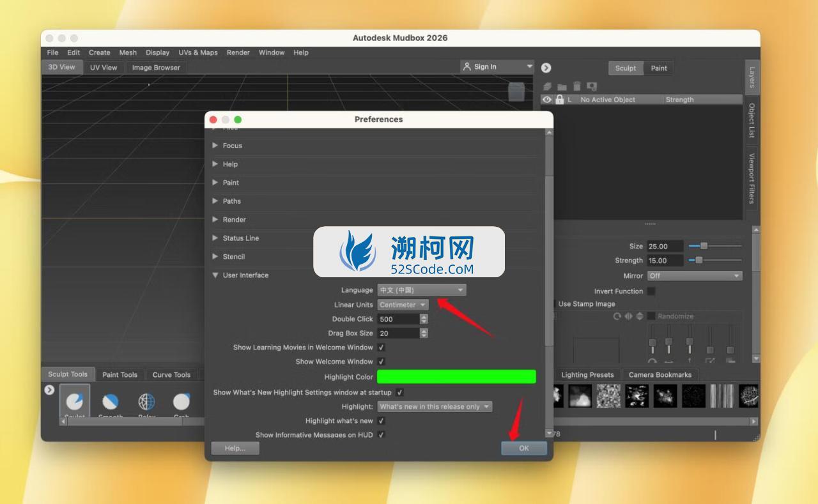Image resolution: width=818 pixels, height=504 pixels.
Task: Switch to the Curve Tools tab
Action: [171, 375]
